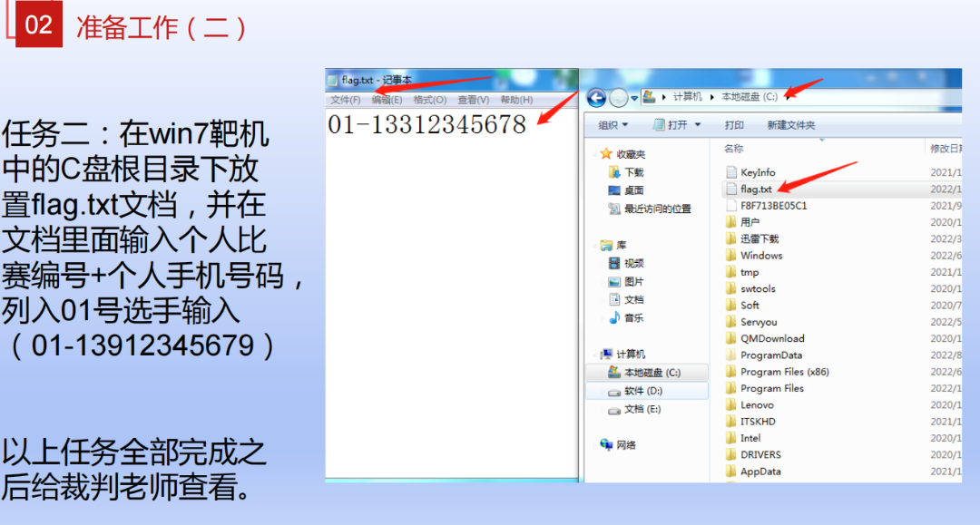Select the F8F713BE05C1 file icon
The height and width of the screenshot is (525, 980).
coord(731,206)
